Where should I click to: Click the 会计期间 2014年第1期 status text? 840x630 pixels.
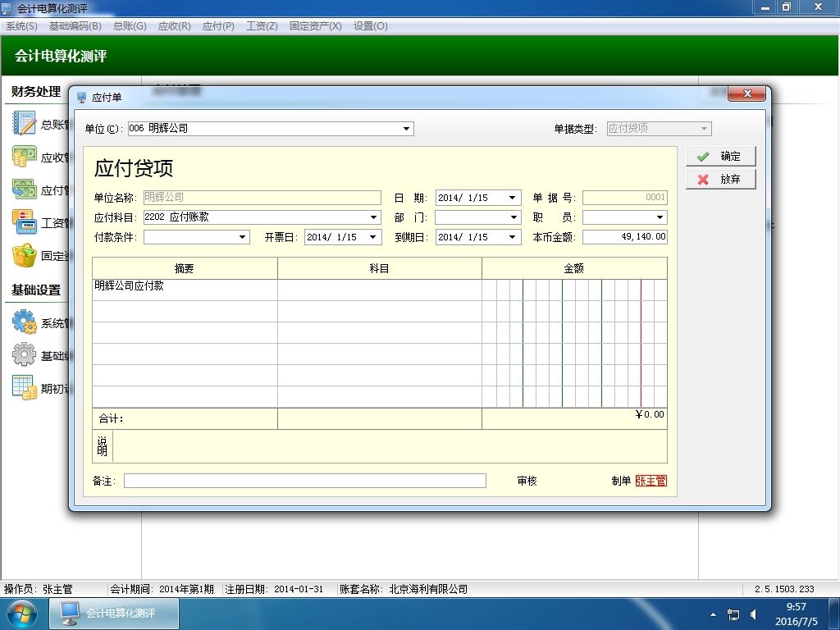pyautogui.click(x=162, y=589)
